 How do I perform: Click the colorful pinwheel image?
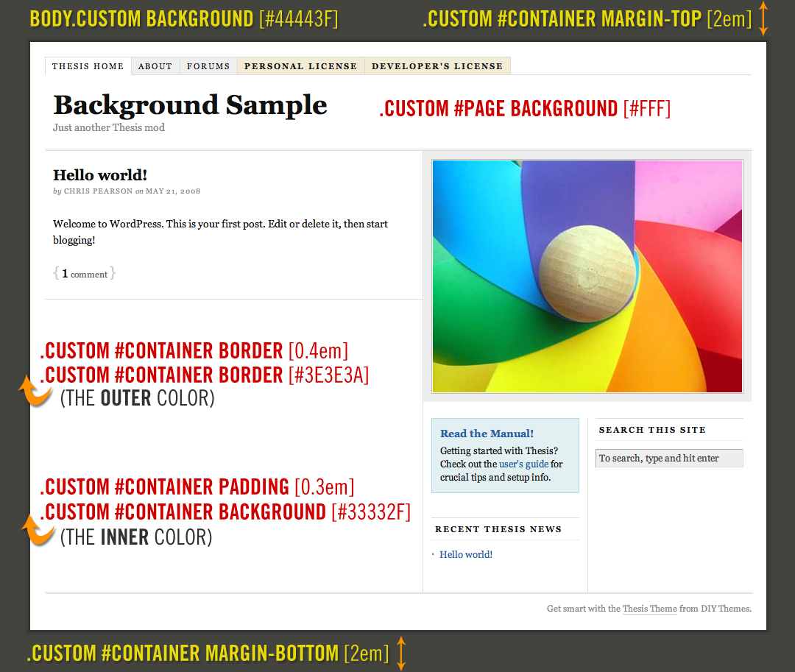tap(587, 276)
